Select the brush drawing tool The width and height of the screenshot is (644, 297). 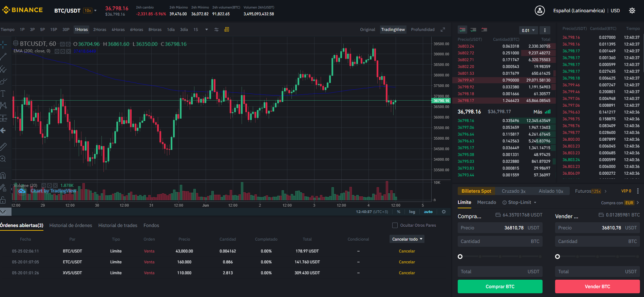click(3, 81)
